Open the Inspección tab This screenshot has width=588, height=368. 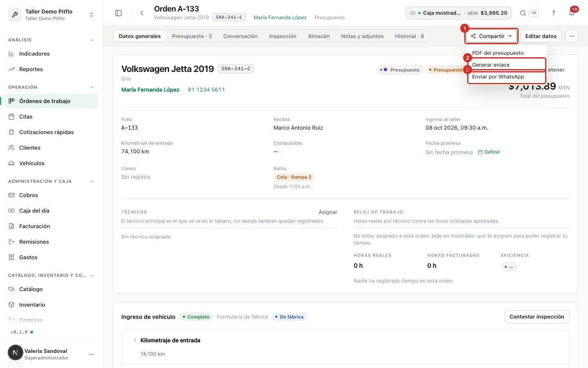[x=283, y=36]
